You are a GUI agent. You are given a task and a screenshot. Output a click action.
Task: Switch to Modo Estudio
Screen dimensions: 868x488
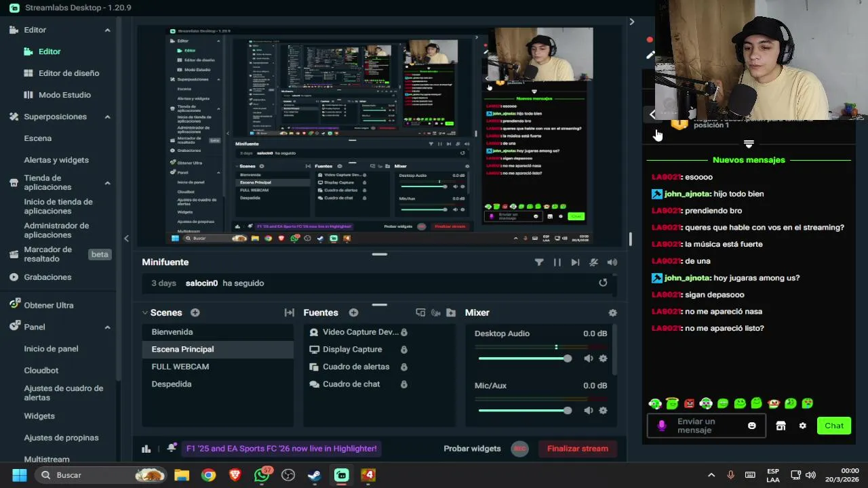tap(64, 95)
